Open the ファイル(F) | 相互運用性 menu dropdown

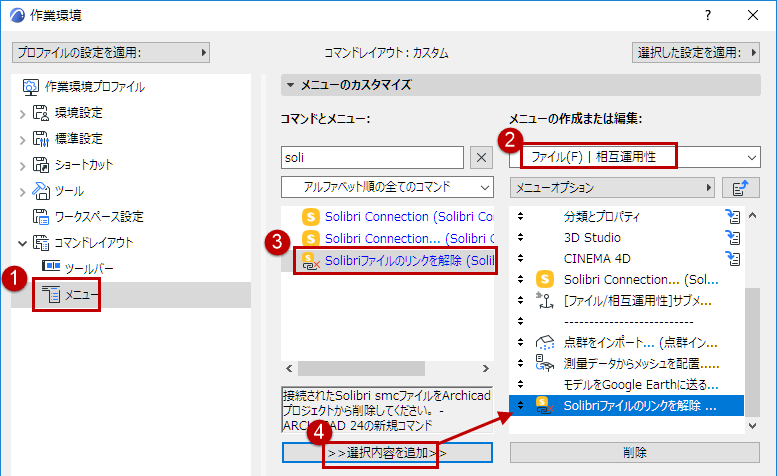[x=635, y=158]
